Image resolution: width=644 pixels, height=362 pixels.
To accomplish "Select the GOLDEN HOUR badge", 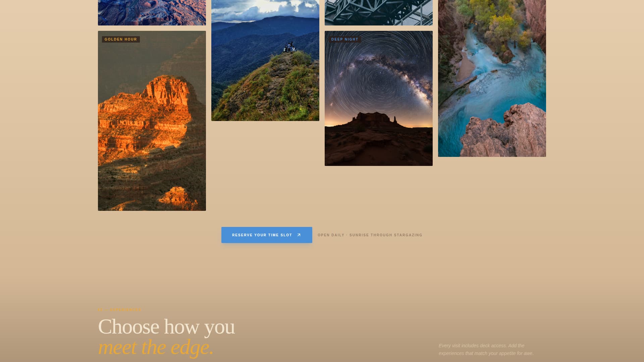I will [x=121, y=39].
